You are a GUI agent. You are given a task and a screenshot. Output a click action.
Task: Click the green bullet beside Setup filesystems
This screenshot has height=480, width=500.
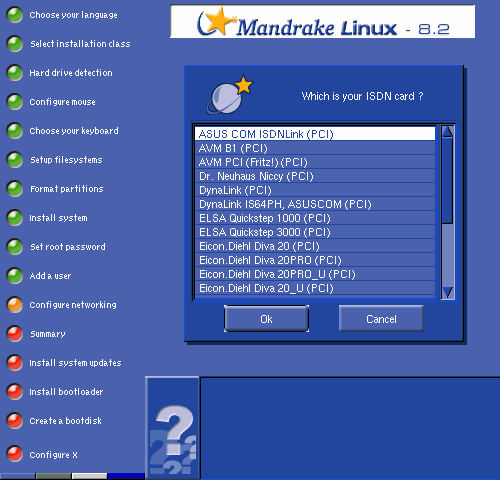(15, 160)
